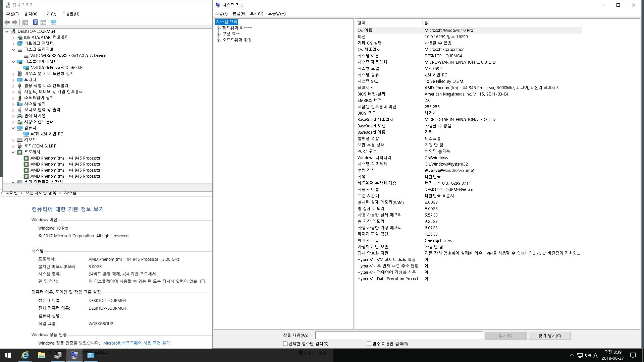Viewport: 644px width, 362px height.
Task: Open File Explorer from taskbar
Action: [41, 355]
